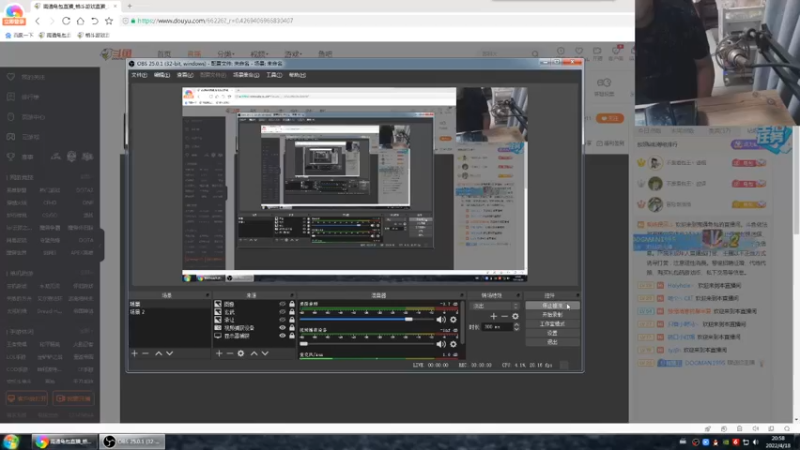
Task: Open OBS 设置 settings button
Action: 553,333
